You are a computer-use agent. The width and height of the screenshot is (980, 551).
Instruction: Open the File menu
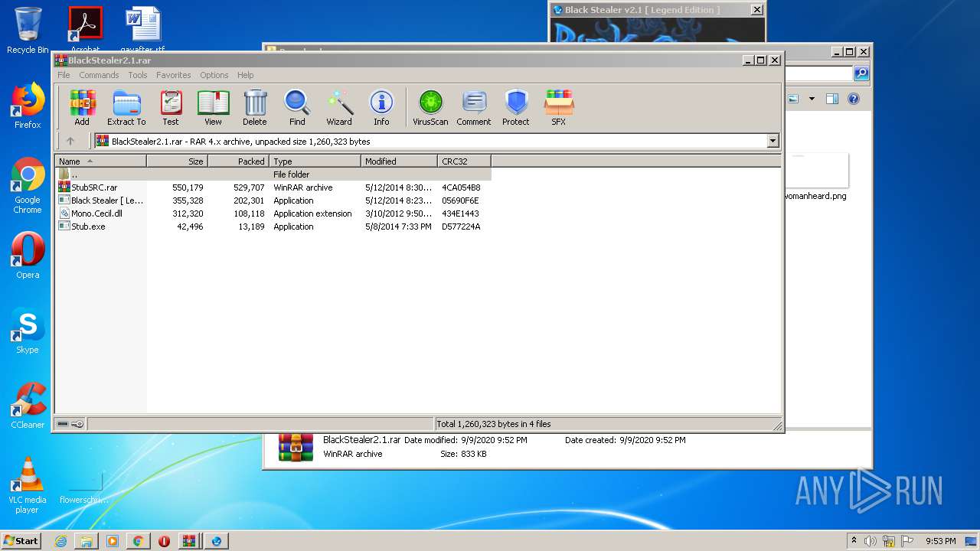tap(64, 75)
